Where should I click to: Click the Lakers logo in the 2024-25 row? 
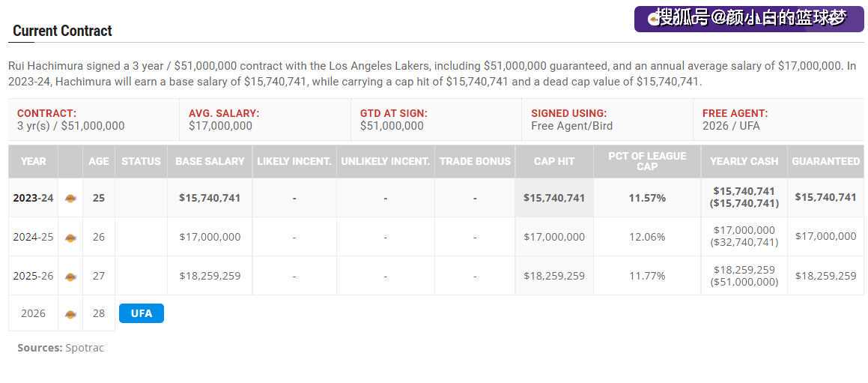(70, 237)
